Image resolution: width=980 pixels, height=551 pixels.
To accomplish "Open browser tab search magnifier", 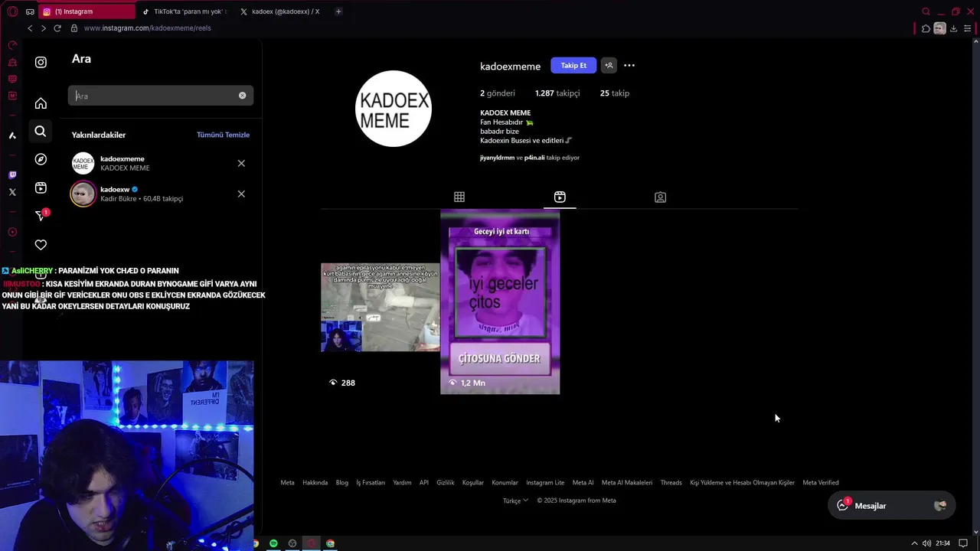I will (x=926, y=11).
